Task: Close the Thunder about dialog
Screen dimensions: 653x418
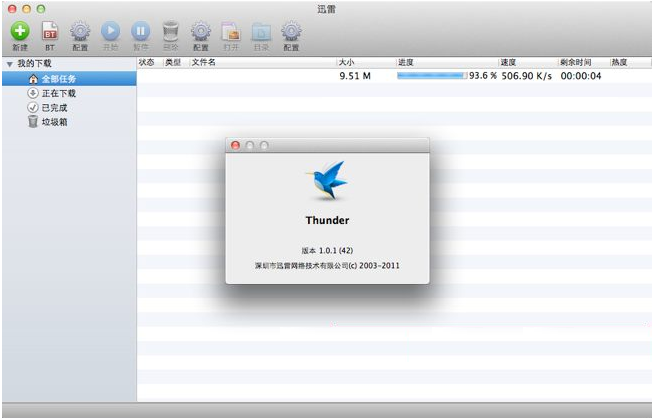Action: coord(235,145)
